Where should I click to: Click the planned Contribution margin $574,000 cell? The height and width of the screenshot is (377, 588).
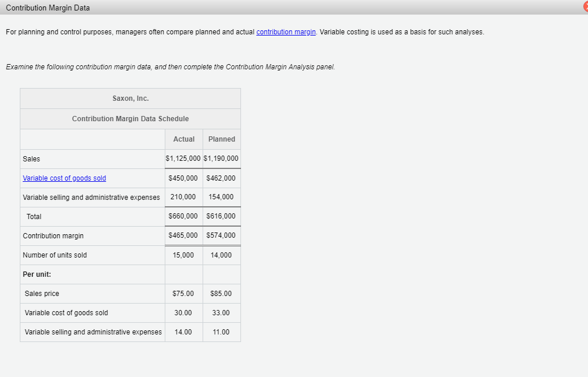(x=222, y=235)
